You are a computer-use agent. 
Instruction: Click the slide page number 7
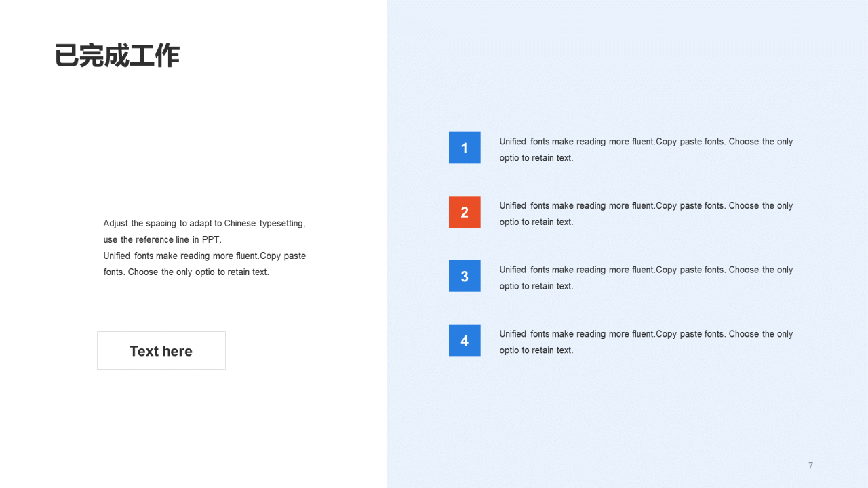[x=810, y=466]
